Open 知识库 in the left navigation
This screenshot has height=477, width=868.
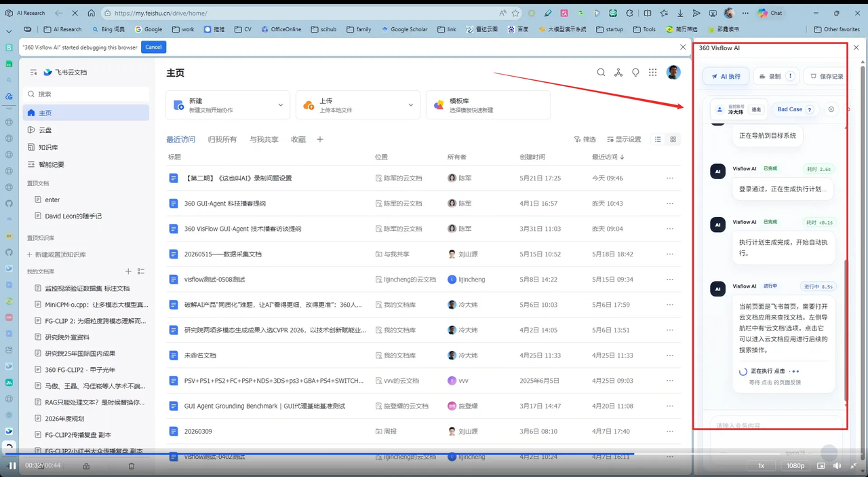[86, 147]
